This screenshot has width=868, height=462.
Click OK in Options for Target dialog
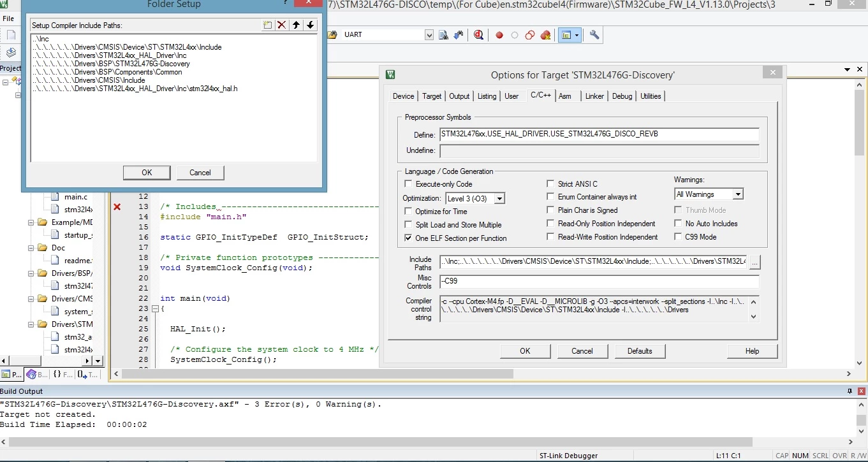click(525, 351)
